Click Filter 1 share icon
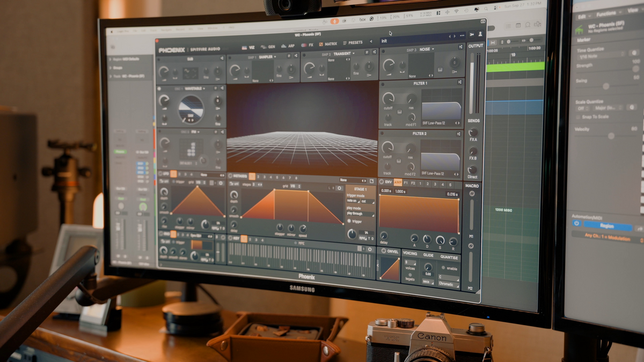Image resolution: width=644 pixels, height=362 pixels. 460,82
